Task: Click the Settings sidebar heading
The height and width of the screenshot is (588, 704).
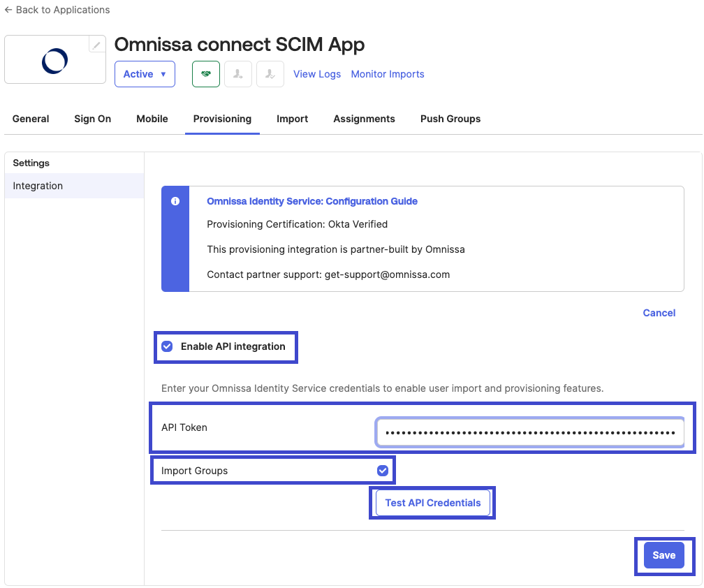Action: coord(31,163)
